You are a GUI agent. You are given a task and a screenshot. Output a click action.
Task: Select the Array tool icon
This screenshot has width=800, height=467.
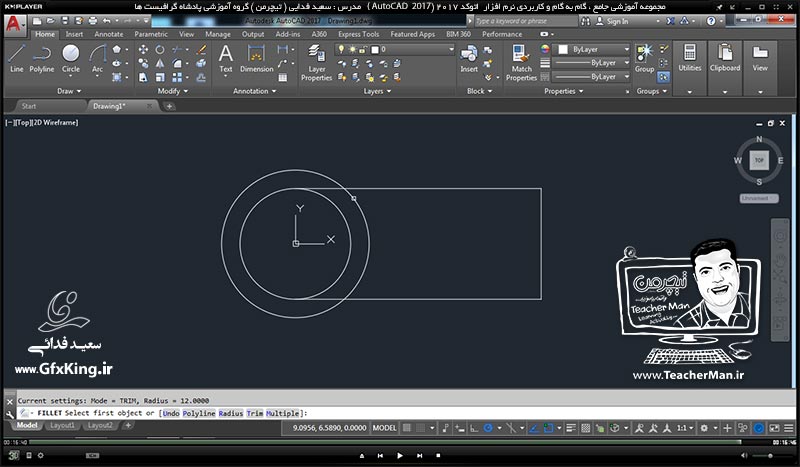177,77
